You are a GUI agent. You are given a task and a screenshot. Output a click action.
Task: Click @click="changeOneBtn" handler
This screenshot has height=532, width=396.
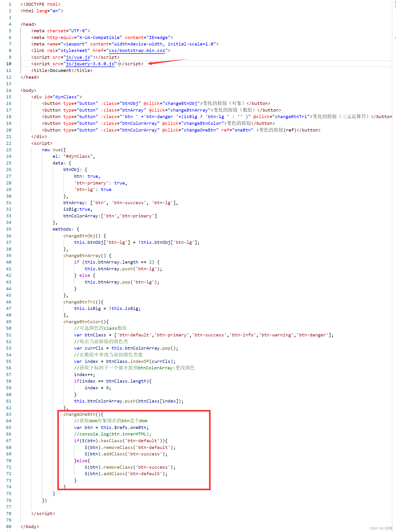pos(190,130)
